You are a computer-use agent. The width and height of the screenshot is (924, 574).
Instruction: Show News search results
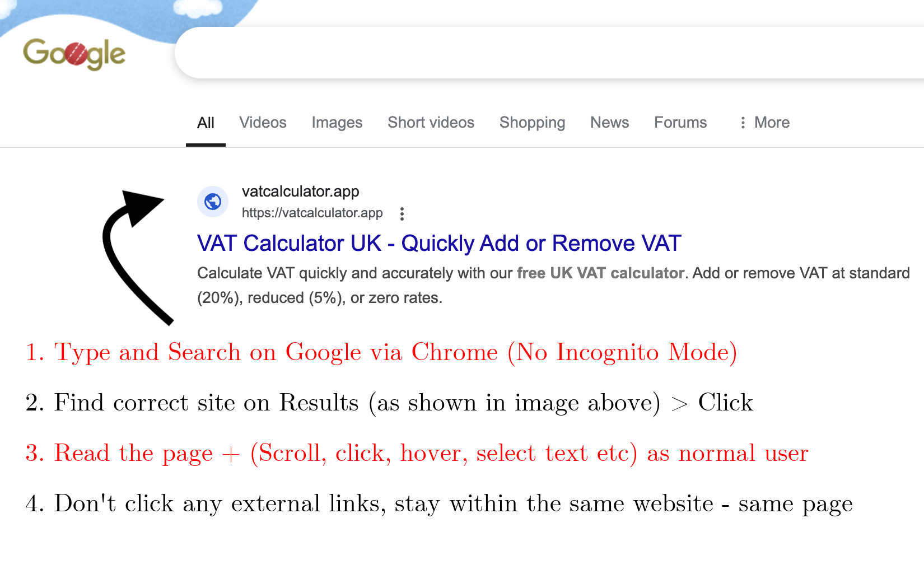click(609, 123)
